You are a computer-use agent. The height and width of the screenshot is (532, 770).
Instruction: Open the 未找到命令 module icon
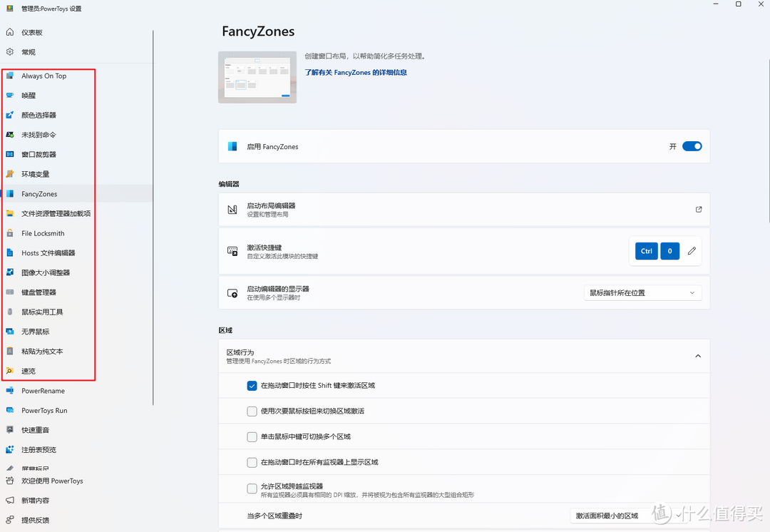coord(10,135)
